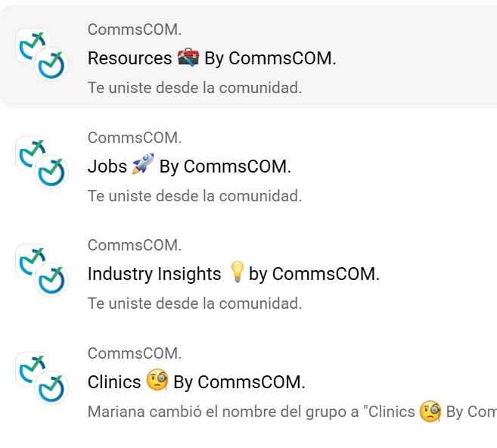This screenshot has width=497, height=448.
Task: Click the light bulb emoji in Industry Insights
Action: point(237,272)
